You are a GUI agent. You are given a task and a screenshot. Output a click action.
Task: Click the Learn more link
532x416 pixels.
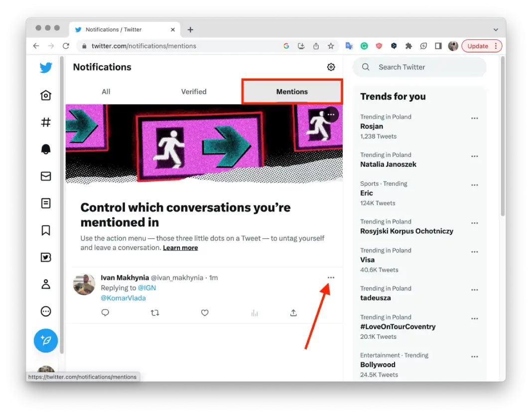pos(180,248)
